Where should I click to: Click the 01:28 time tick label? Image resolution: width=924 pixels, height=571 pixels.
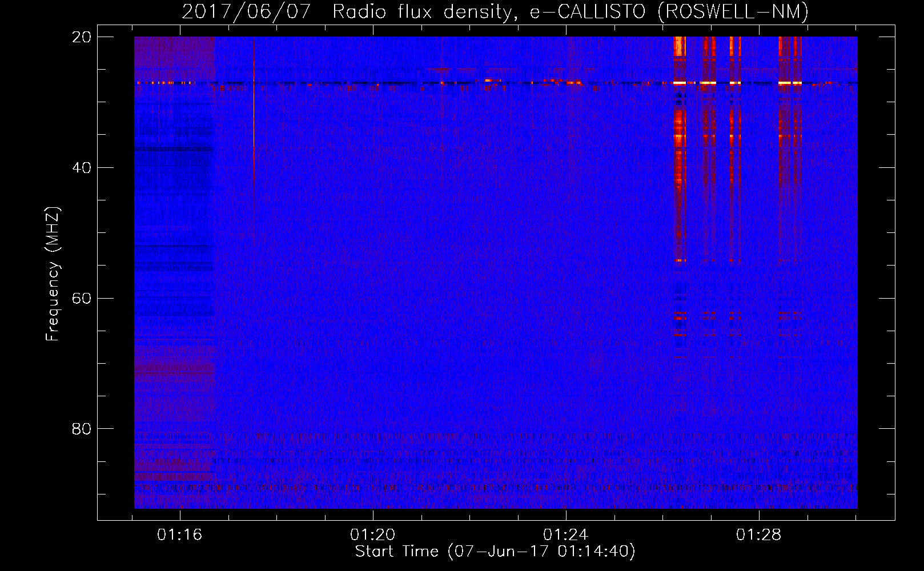tap(759, 535)
